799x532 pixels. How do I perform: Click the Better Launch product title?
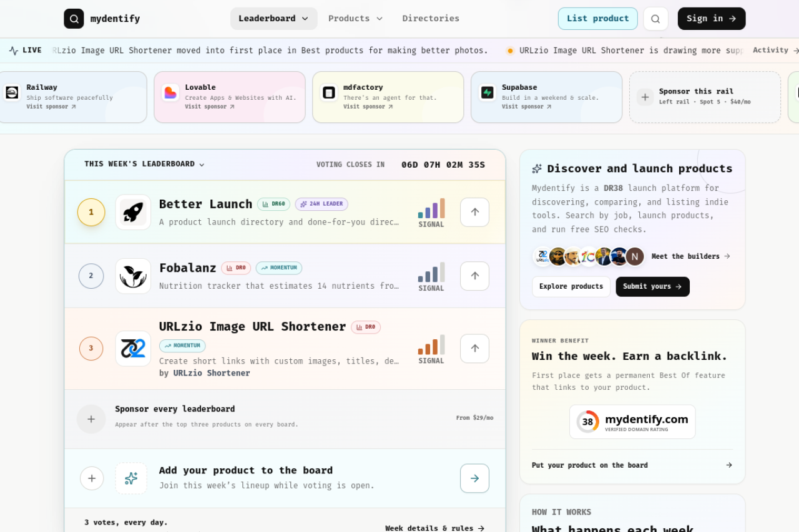[x=206, y=204]
